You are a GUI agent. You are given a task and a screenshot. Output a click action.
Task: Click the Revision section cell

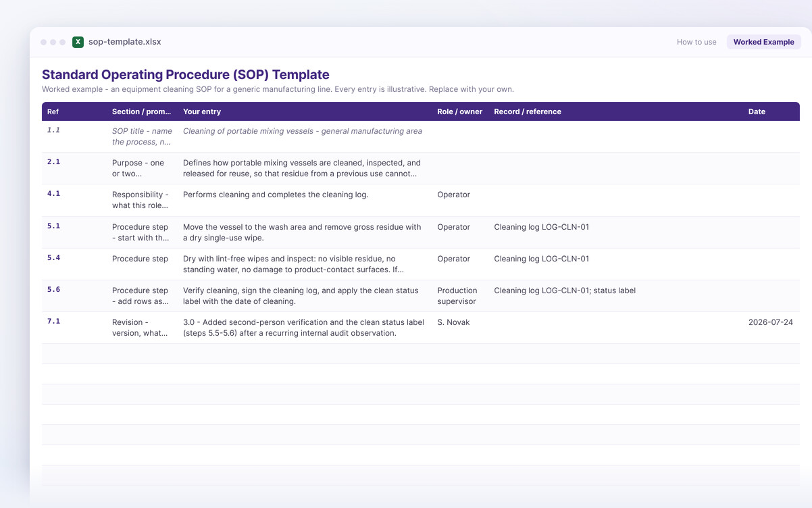tap(140, 328)
